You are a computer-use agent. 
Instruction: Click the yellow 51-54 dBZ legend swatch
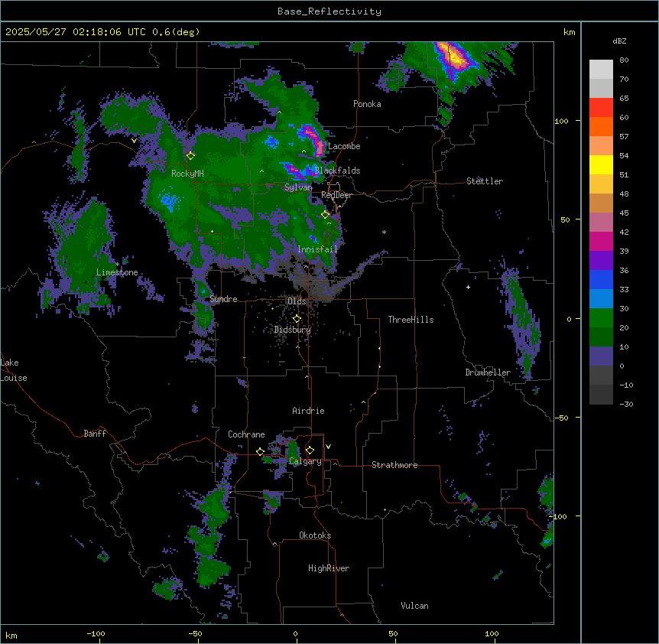click(x=601, y=164)
